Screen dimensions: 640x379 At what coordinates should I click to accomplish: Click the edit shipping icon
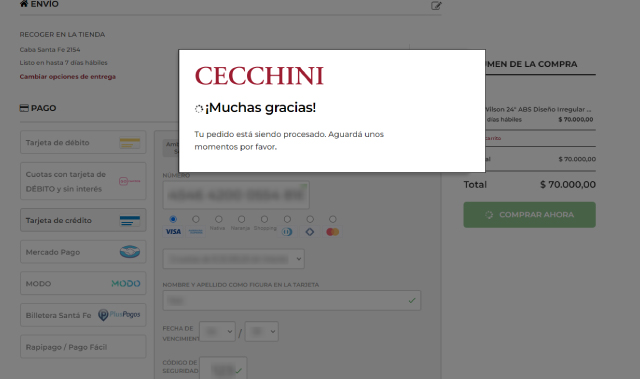click(x=436, y=6)
